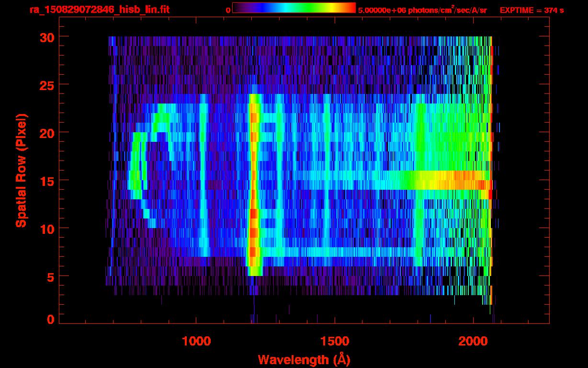Click the x-axis tick label 1500
The height and width of the screenshot is (368, 588).
click(x=334, y=341)
